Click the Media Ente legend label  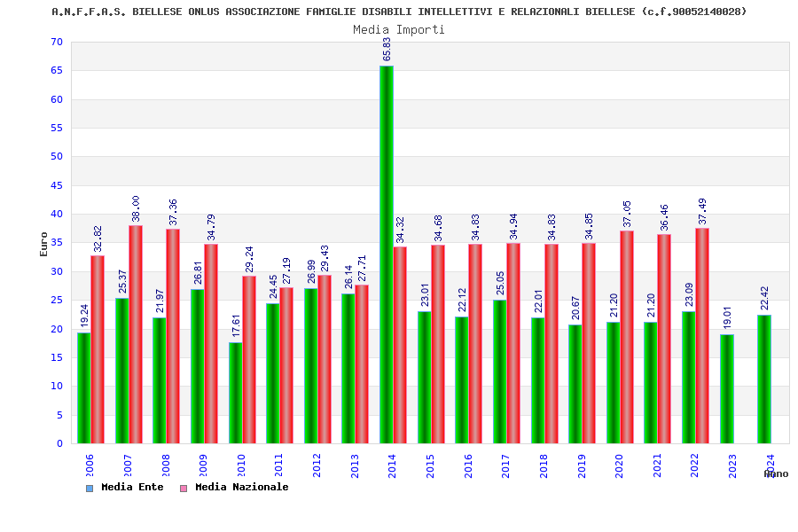132,487
